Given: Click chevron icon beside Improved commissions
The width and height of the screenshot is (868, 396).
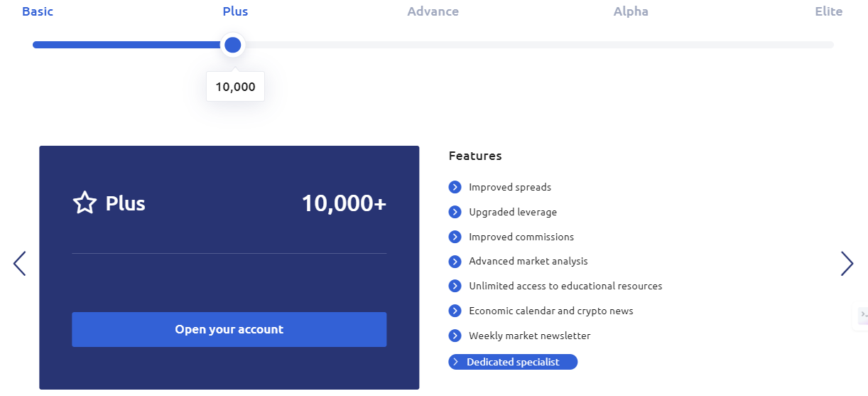Looking at the screenshot, I should 455,237.
